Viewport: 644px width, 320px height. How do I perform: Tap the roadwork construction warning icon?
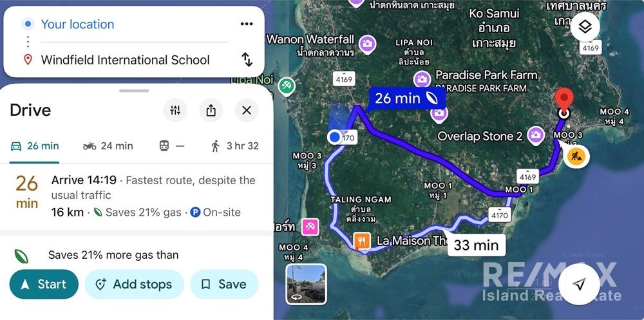click(x=576, y=156)
